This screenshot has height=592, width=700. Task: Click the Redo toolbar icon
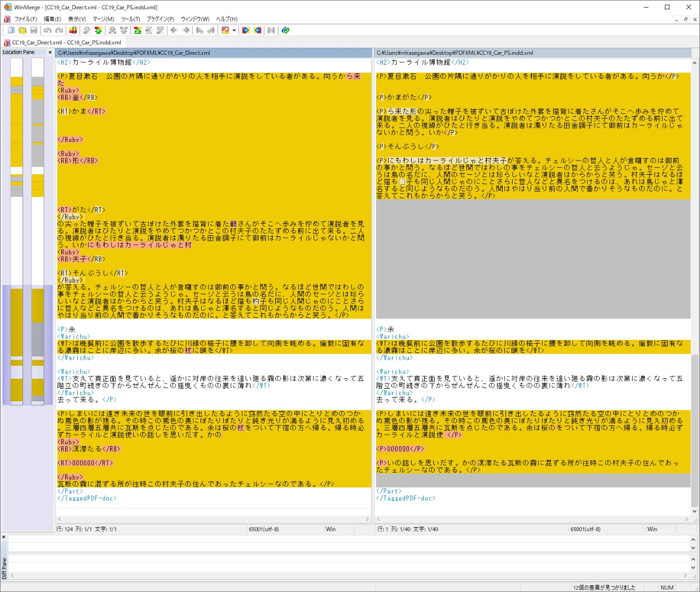pos(59,30)
